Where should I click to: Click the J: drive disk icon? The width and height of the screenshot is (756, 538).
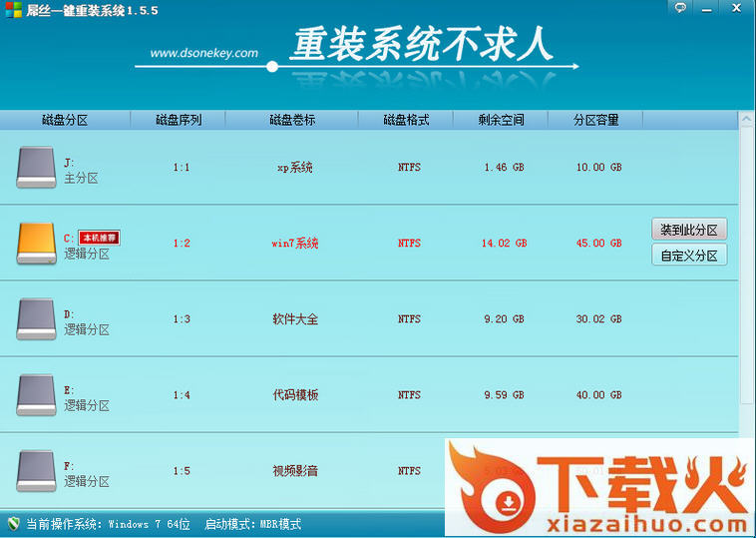36,168
